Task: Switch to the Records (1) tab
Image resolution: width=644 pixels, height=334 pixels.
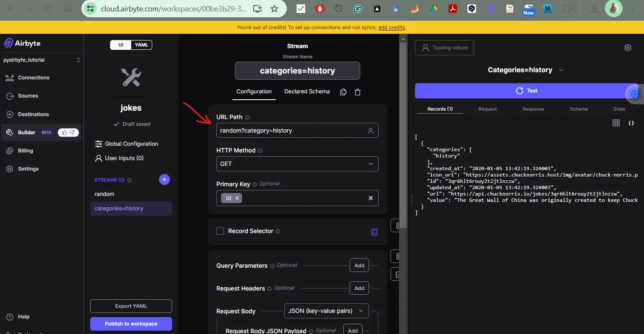Action: (440, 109)
